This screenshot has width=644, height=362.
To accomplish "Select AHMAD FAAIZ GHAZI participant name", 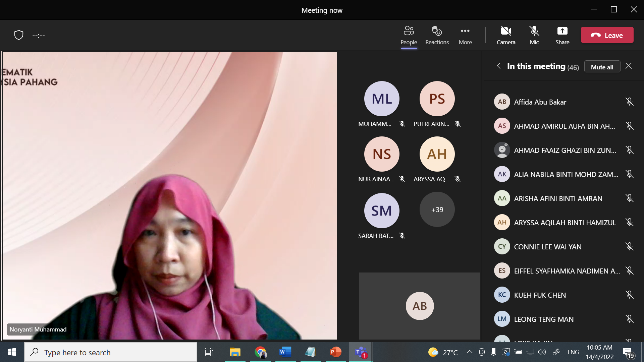I will tap(565, 150).
